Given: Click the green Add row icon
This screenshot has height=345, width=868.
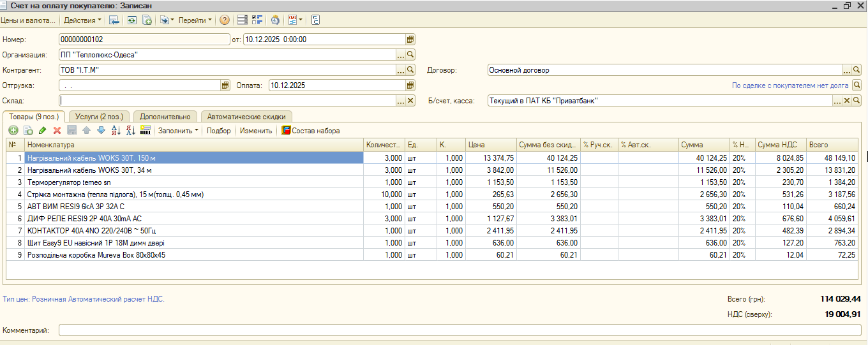Looking at the screenshot, I should pyautogui.click(x=13, y=131).
